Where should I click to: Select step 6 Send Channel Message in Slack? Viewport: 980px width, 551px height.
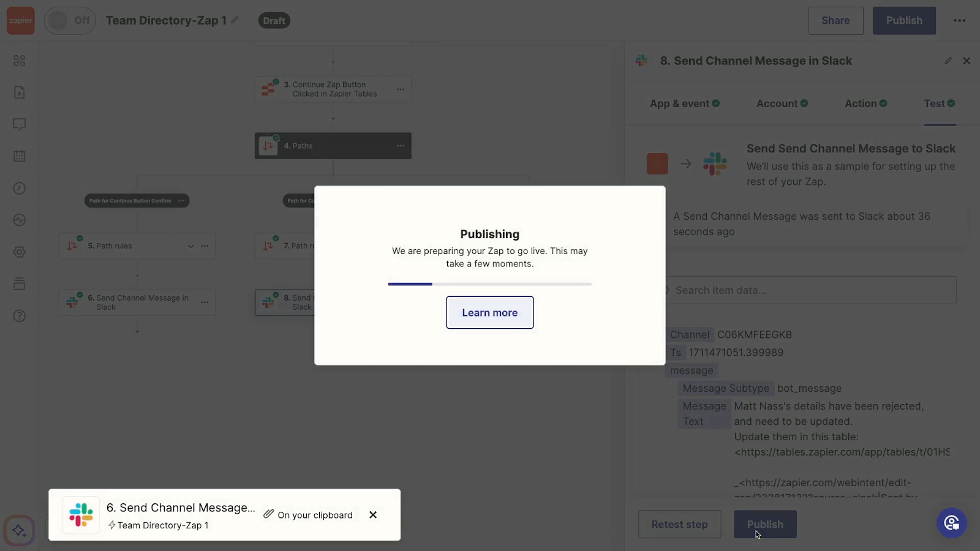(137, 302)
